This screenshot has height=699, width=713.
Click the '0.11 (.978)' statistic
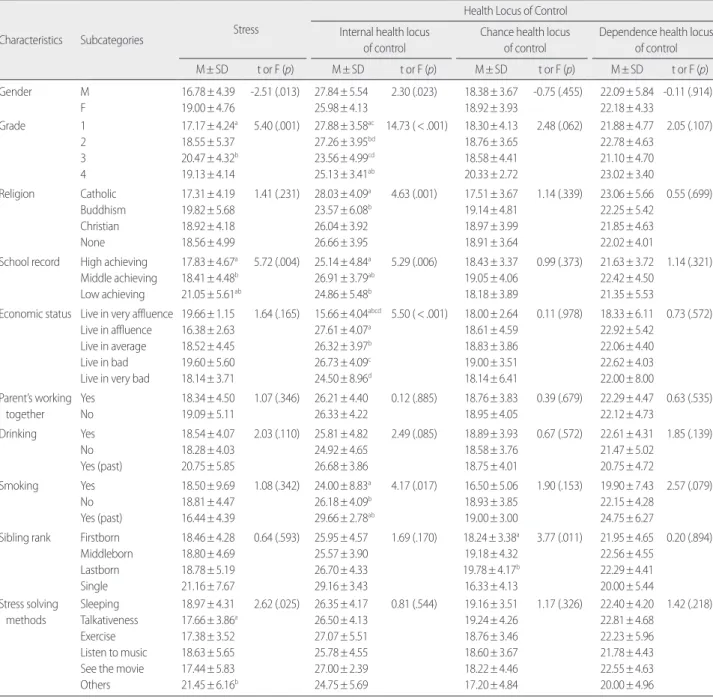coord(559,314)
